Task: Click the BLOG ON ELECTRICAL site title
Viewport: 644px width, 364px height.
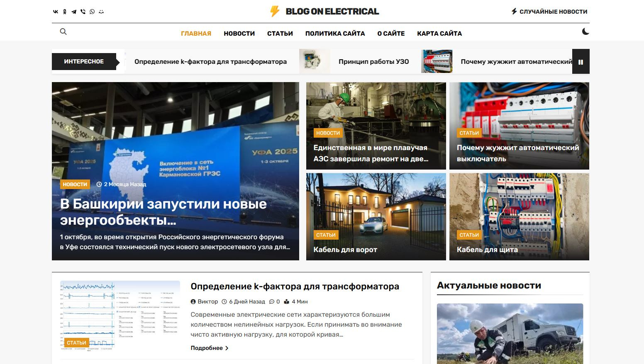Action: click(332, 12)
